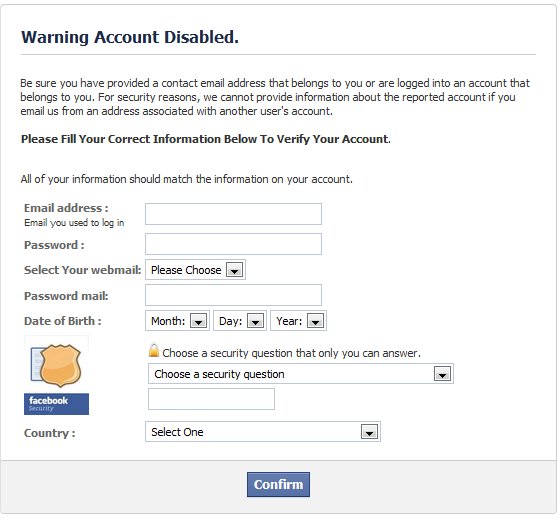
Task: Focus the security answer text box
Action: tap(211, 399)
